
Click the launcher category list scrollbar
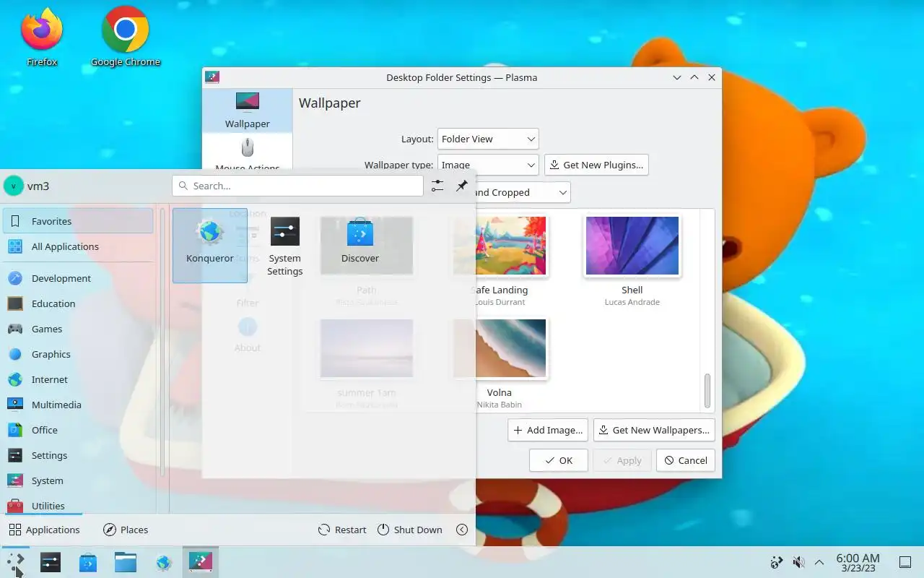coord(162,343)
